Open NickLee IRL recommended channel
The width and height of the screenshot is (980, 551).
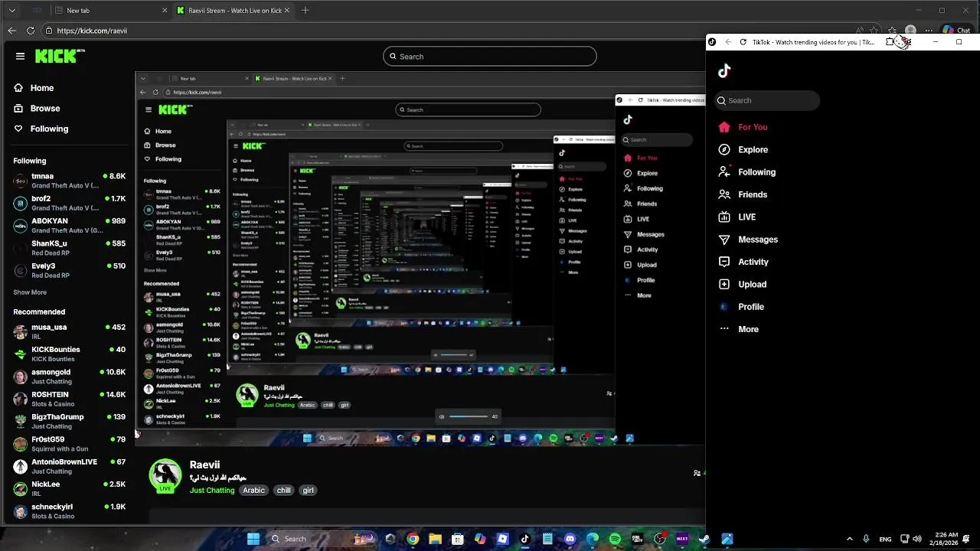69,488
